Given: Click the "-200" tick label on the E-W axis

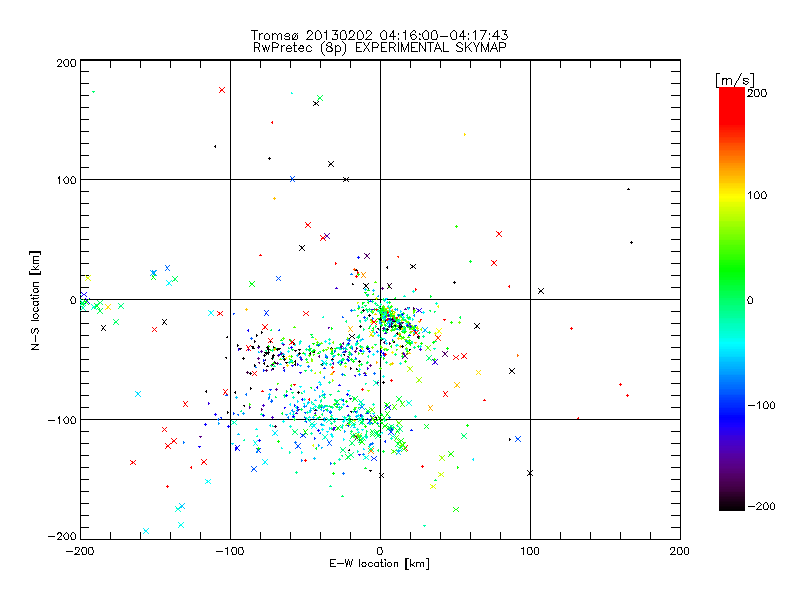Looking at the screenshot, I should tap(81, 551).
